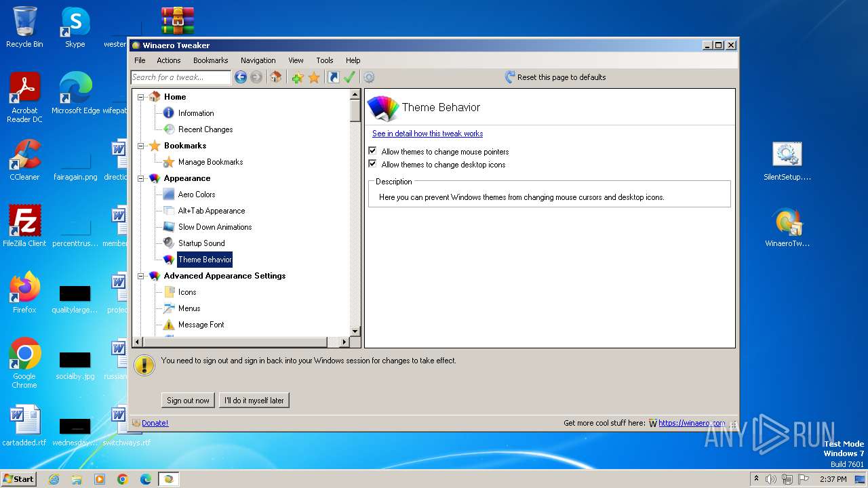
Task: Select Manage Bookmarks tree item
Action: pos(210,162)
